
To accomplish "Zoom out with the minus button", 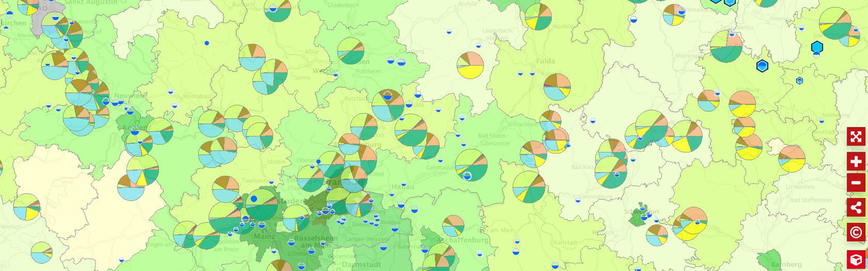I will 856,183.
